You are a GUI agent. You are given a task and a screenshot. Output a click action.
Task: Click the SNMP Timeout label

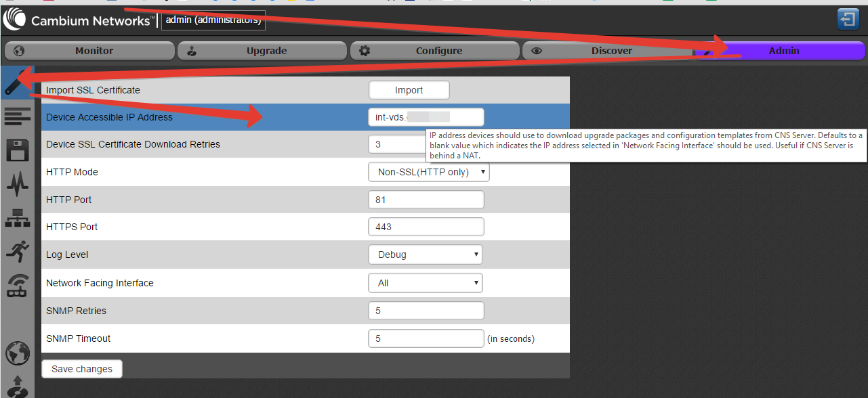[78, 338]
